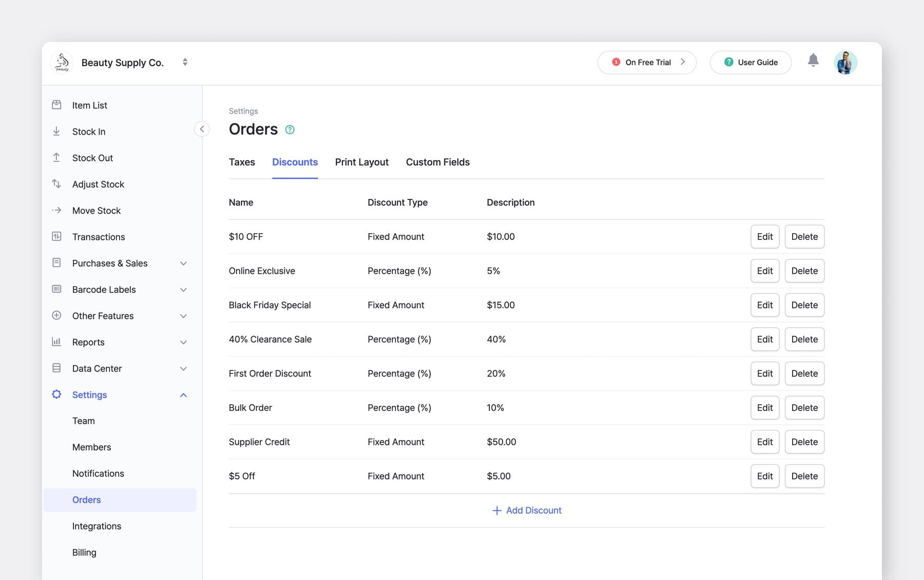
Task: Click the Stock Out arrow icon
Action: (x=56, y=158)
